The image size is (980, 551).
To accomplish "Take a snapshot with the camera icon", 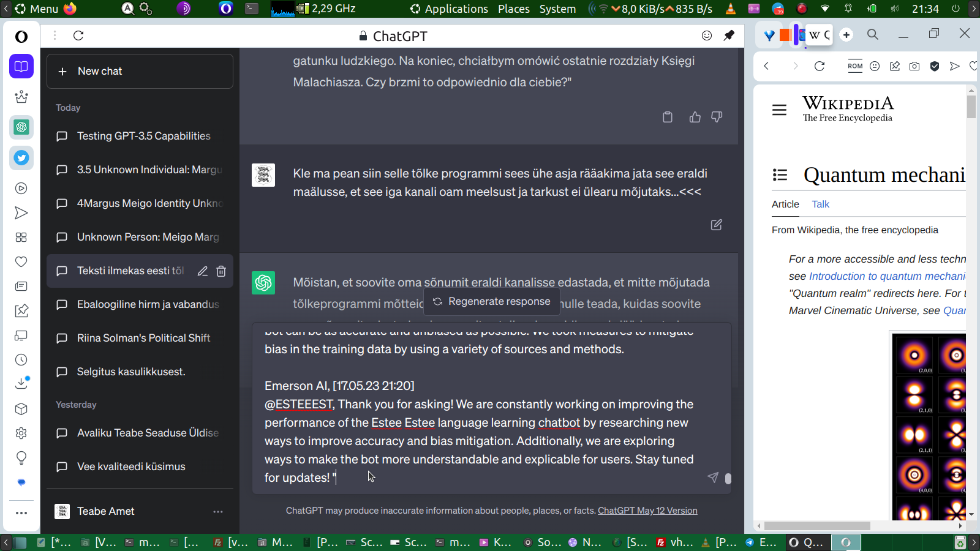I will [914, 66].
